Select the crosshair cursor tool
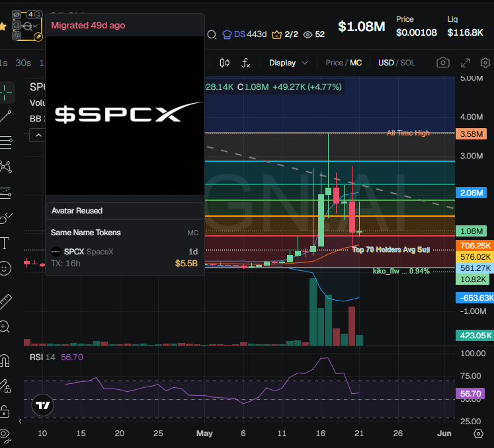 [5, 93]
